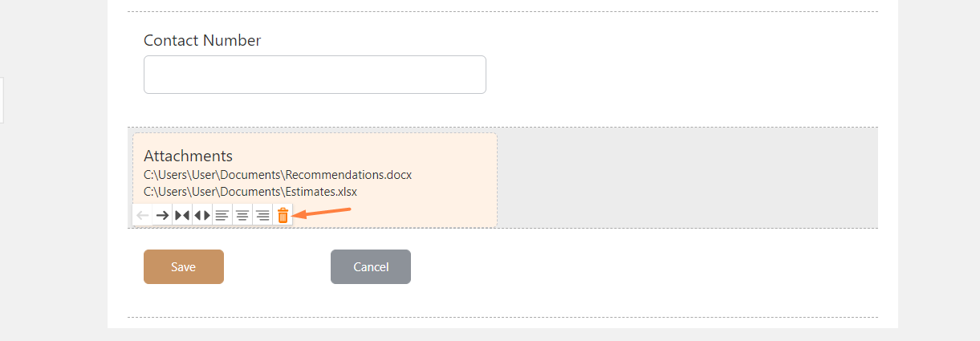Align field content center
The image size is (980, 341).
(242, 215)
